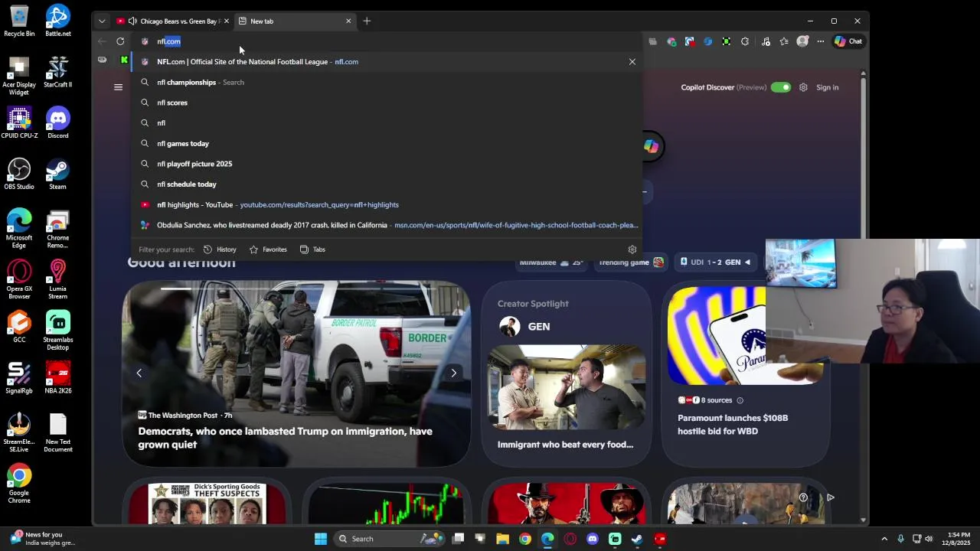Viewport: 980px width, 551px height.
Task: Switch to the Chicago Bears vs. Green Bay tab
Action: click(173, 21)
